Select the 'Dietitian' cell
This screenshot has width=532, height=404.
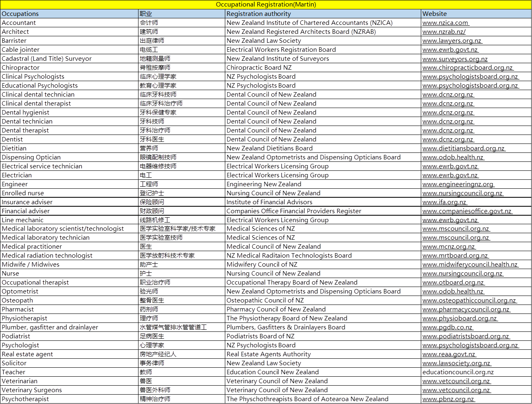click(x=70, y=148)
